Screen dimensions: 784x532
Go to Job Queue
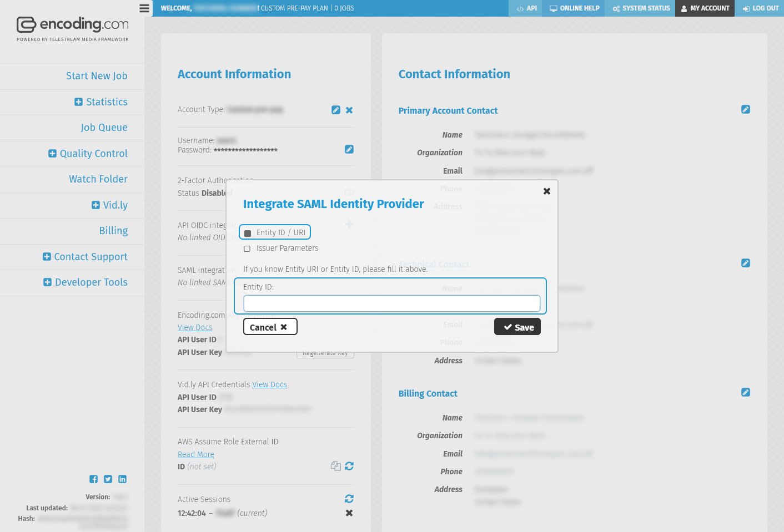click(x=104, y=128)
